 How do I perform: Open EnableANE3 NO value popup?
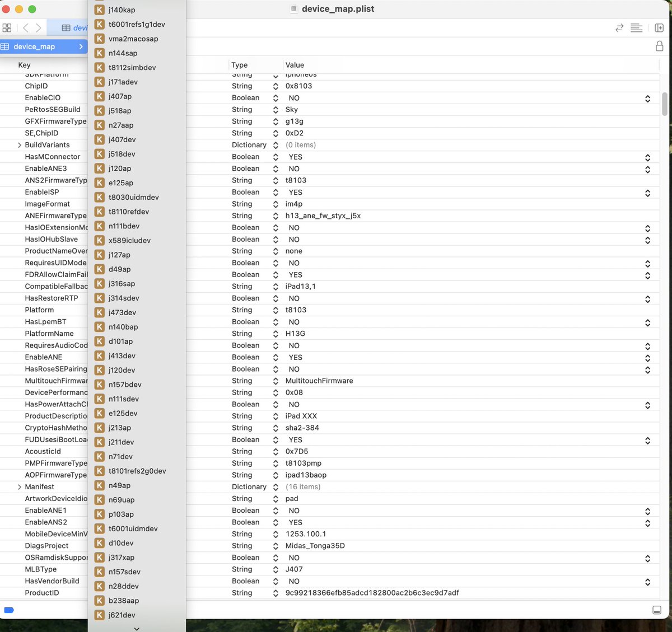pos(648,169)
